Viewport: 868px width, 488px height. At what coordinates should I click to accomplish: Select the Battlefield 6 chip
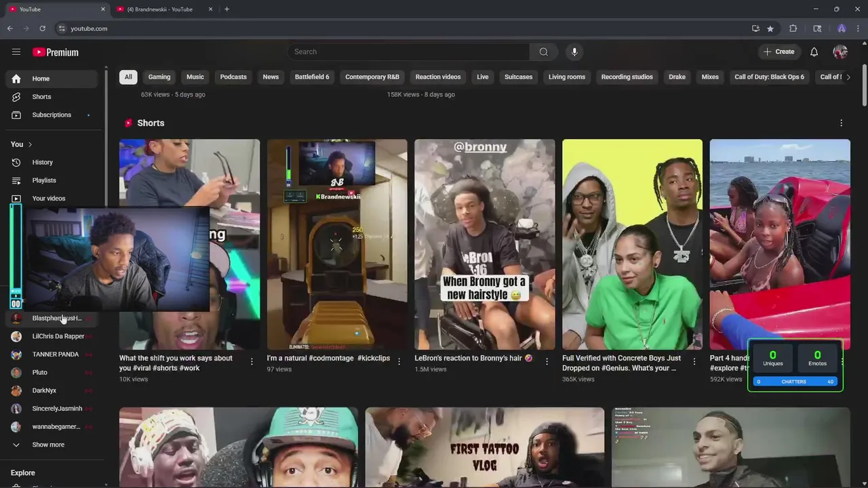pos(312,77)
